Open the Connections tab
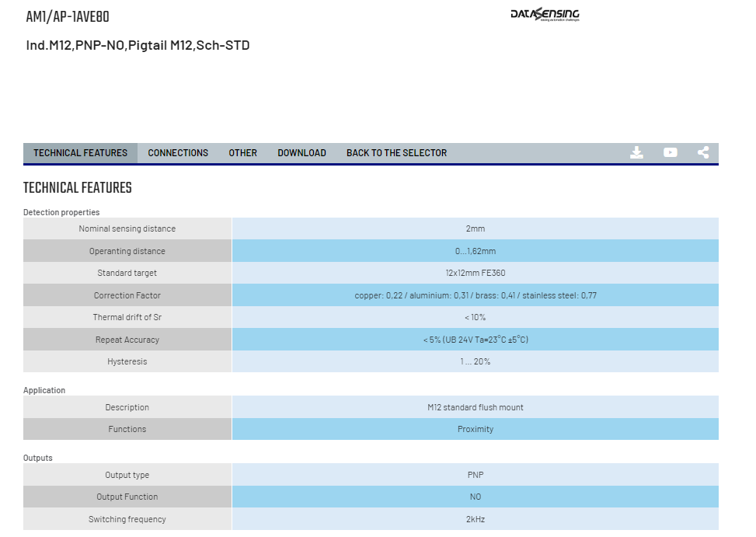Screen dimensions: 756x537 point(178,153)
